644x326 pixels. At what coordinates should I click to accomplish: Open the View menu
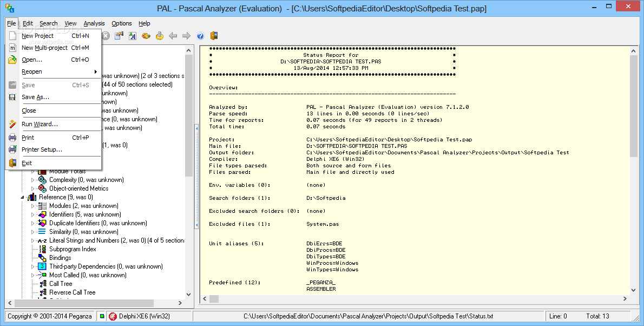click(70, 23)
